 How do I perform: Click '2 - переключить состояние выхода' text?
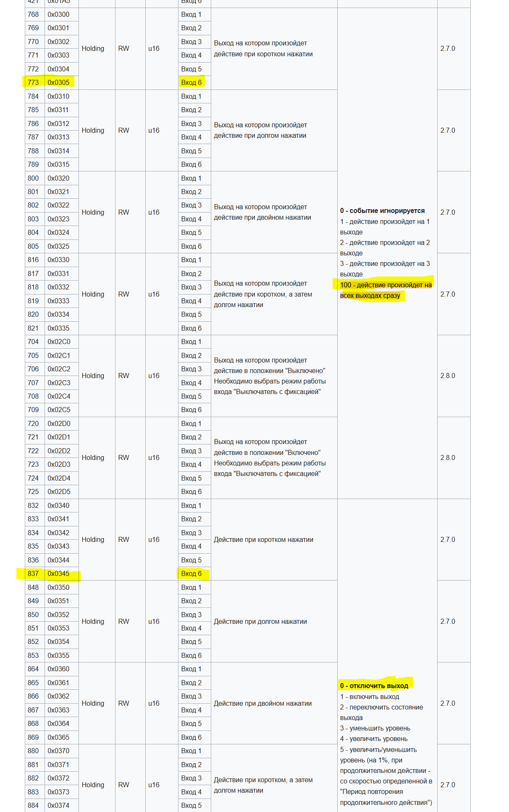point(381,712)
